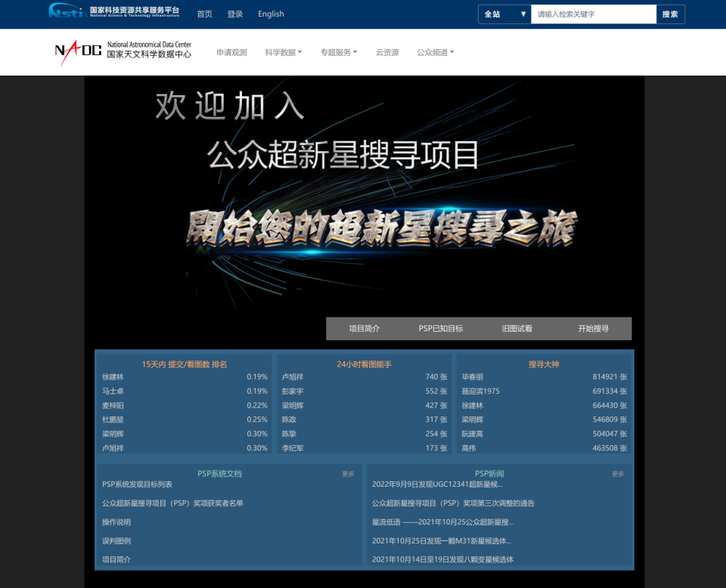Click the 云资源 nav item
This screenshot has width=726, height=588.
(x=387, y=52)
